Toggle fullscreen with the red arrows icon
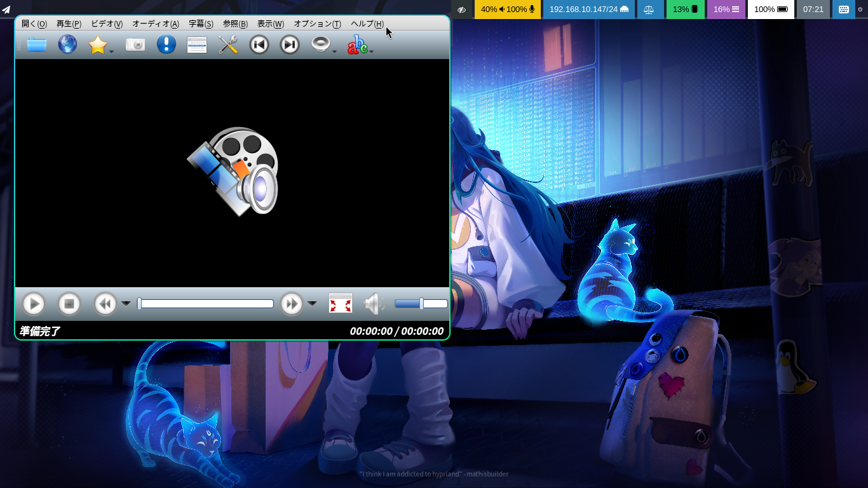 pyautogui.click(x=341, y=304)
